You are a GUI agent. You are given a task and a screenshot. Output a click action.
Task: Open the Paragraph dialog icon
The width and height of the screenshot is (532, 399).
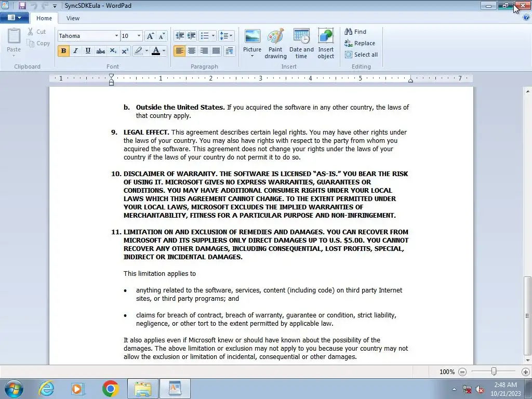229,51
